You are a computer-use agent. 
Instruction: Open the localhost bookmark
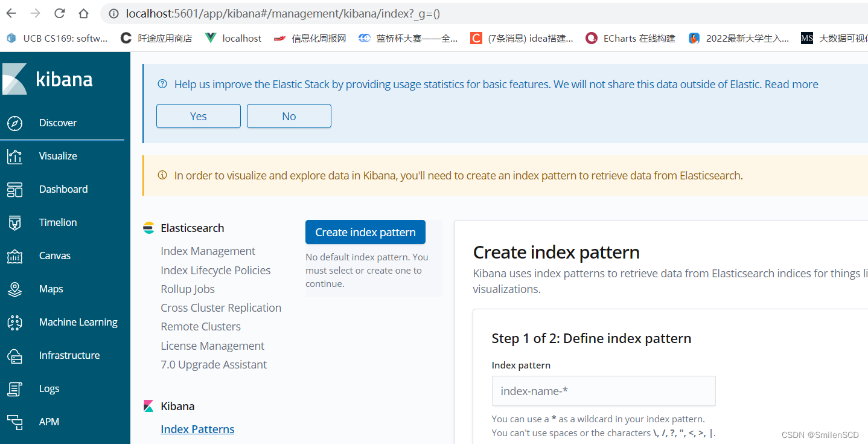click(233, 38)
